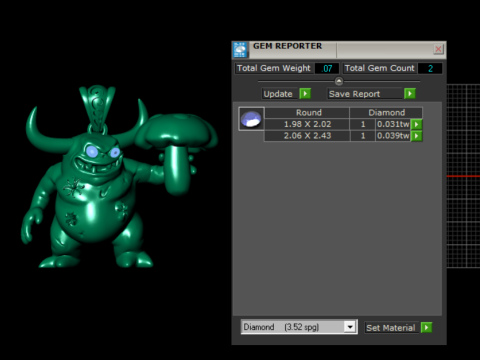
Task: Click the Update button
Action: point(279,94)
